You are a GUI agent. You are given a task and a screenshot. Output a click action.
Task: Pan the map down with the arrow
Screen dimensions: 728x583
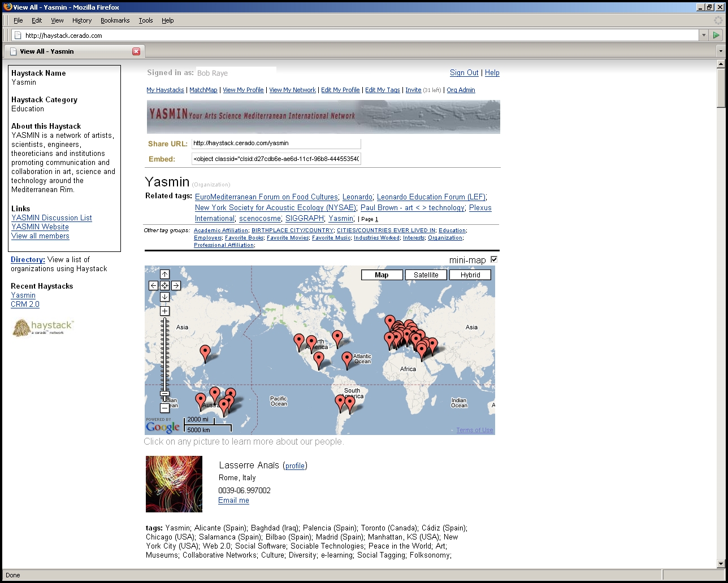point(164,297)
